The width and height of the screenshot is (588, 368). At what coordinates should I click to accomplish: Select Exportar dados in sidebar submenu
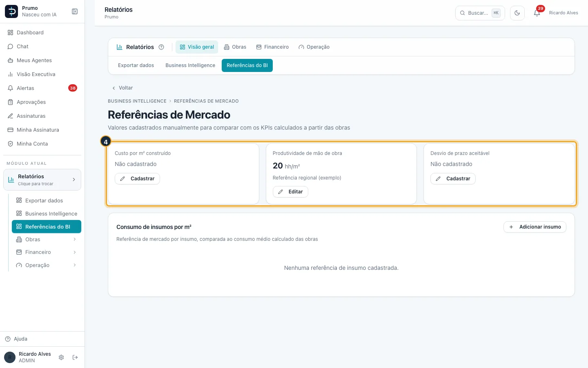(47, 201)
